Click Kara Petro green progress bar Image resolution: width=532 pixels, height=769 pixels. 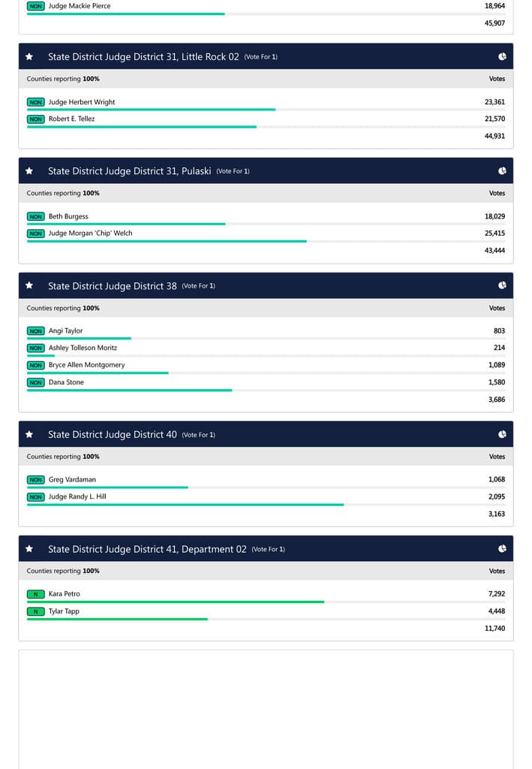(176, 602)
